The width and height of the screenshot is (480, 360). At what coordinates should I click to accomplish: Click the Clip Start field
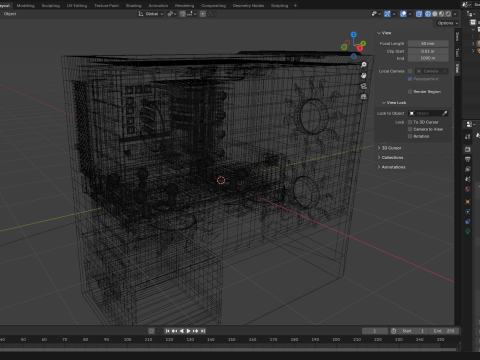[x=428, y=51]
